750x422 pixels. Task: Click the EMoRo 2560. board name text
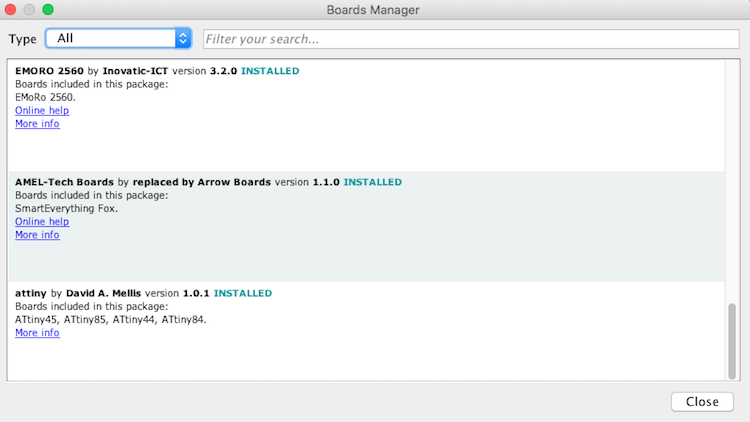tap(45, 97)
